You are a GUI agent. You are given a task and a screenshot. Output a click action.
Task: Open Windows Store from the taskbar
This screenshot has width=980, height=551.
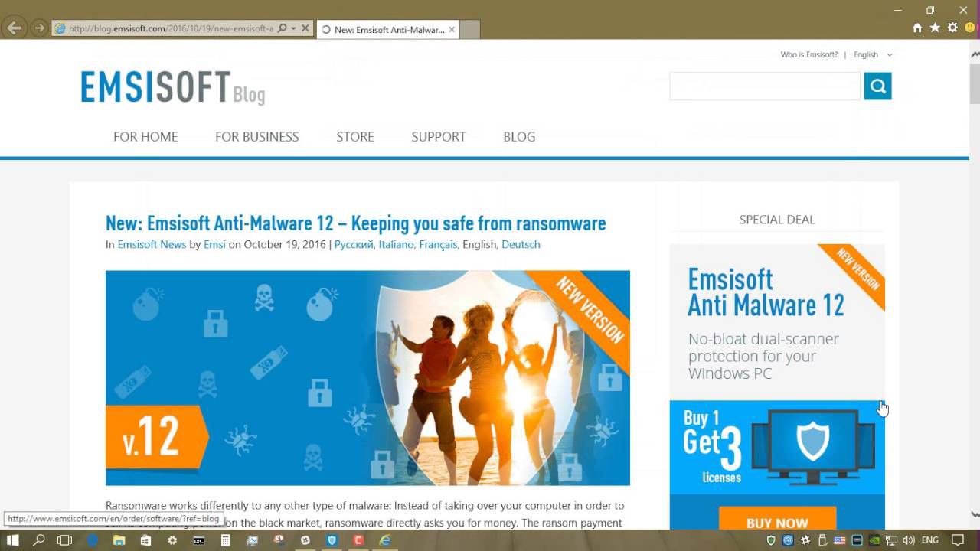145,540
